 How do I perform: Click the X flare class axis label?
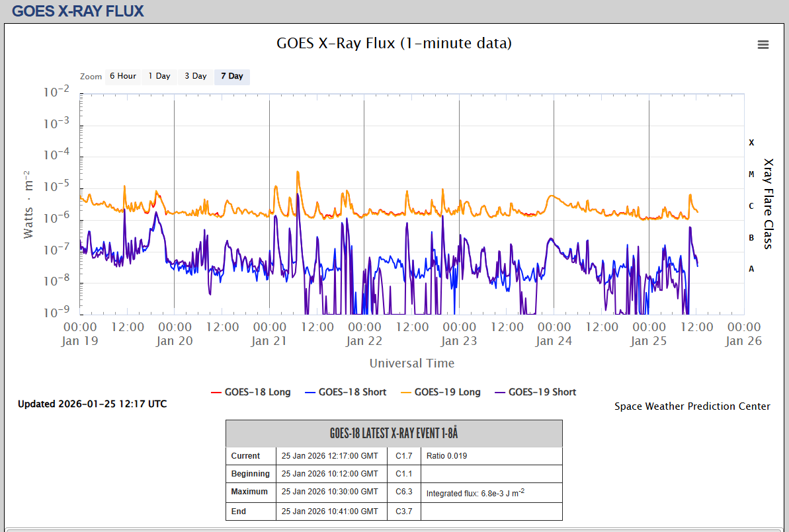pyautogui.click(x=751, y=143)
